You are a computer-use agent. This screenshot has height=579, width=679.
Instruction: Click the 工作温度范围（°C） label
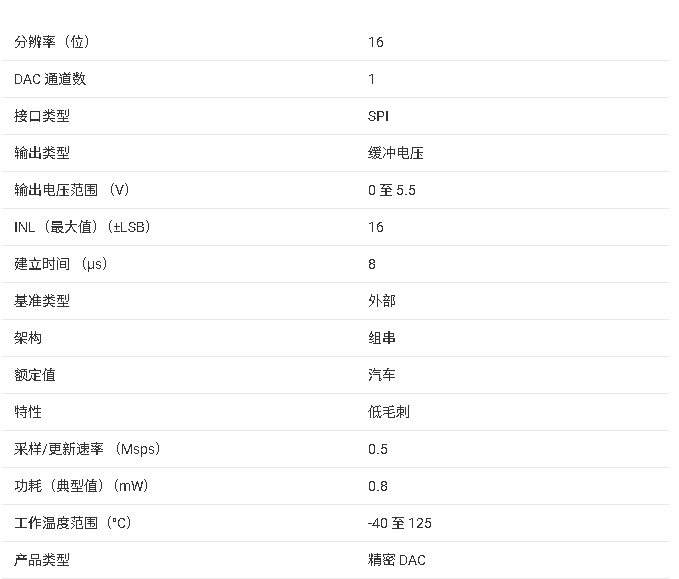(x=73, y=523)
